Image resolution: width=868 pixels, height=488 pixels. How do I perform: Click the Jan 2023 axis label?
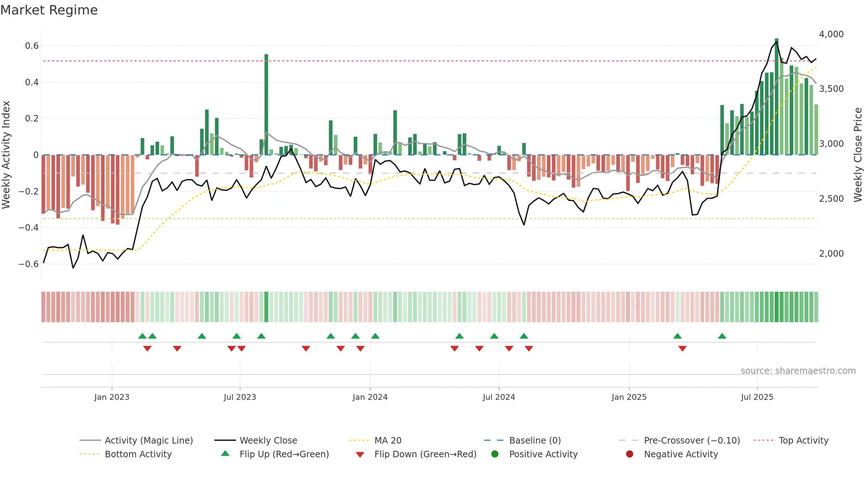pyautogui.click(x=112, y=397)
